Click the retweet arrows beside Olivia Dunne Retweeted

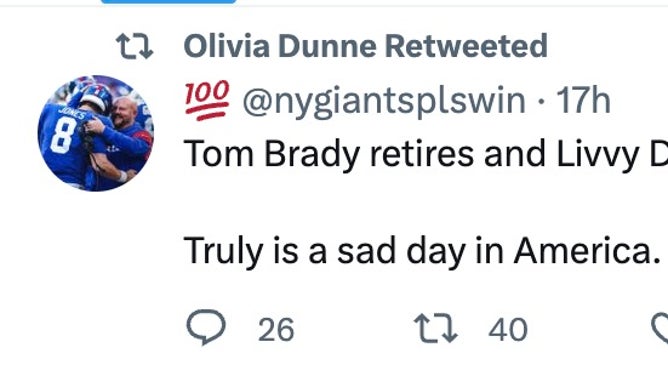click(x=135, y=46)
